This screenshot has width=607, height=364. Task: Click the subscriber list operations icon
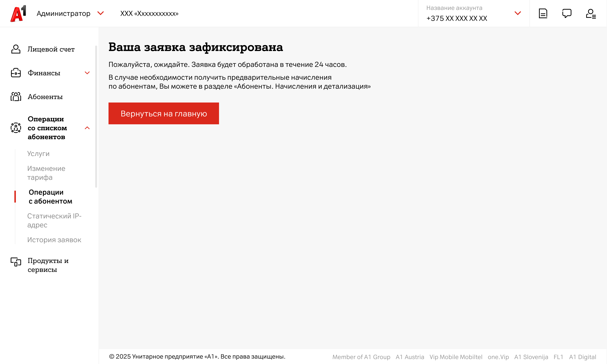point(16,128)
